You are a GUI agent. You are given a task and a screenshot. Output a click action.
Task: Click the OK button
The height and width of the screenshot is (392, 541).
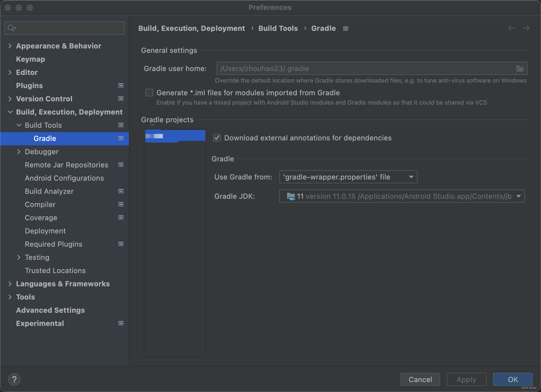pyautogui.click(x=513, y=379)
